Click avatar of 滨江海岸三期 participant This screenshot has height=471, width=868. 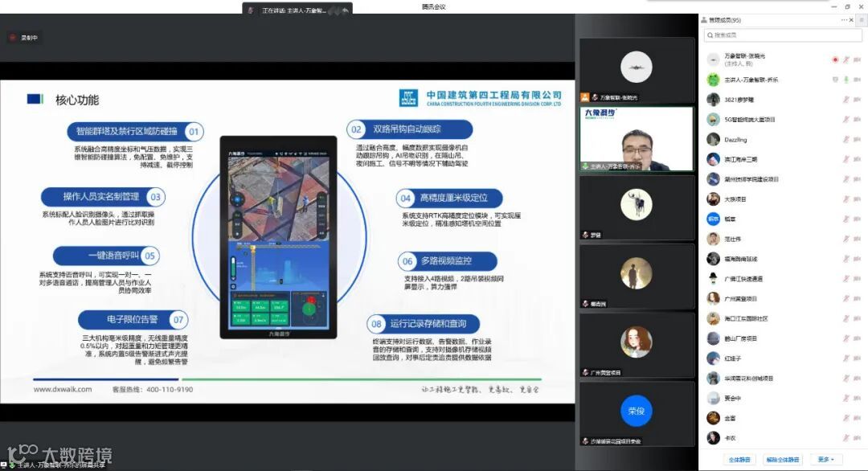coord(714,159)
